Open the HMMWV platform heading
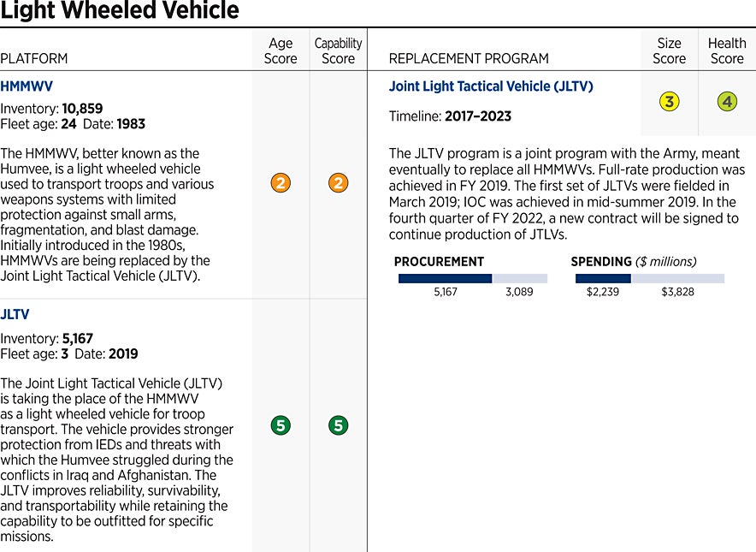 pos(27,86)
